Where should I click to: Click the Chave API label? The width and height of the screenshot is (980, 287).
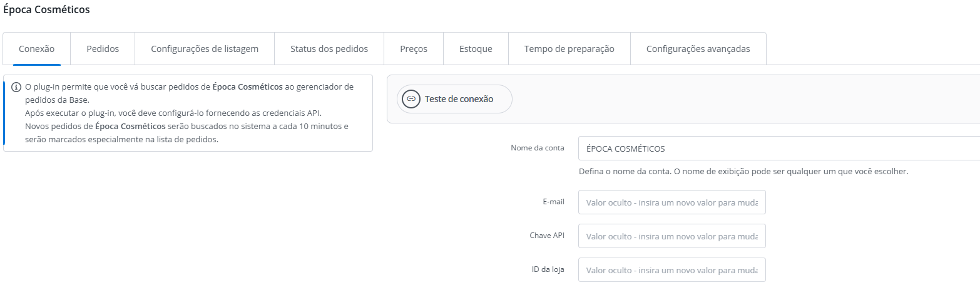click(x=547, y=236)
